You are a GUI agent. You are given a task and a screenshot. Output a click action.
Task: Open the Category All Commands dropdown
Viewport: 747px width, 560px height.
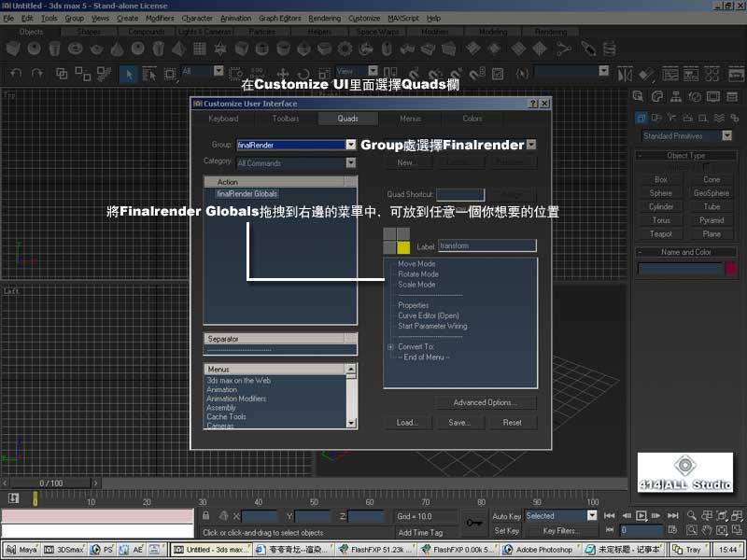pyautogui.click(x=351, y=162)
